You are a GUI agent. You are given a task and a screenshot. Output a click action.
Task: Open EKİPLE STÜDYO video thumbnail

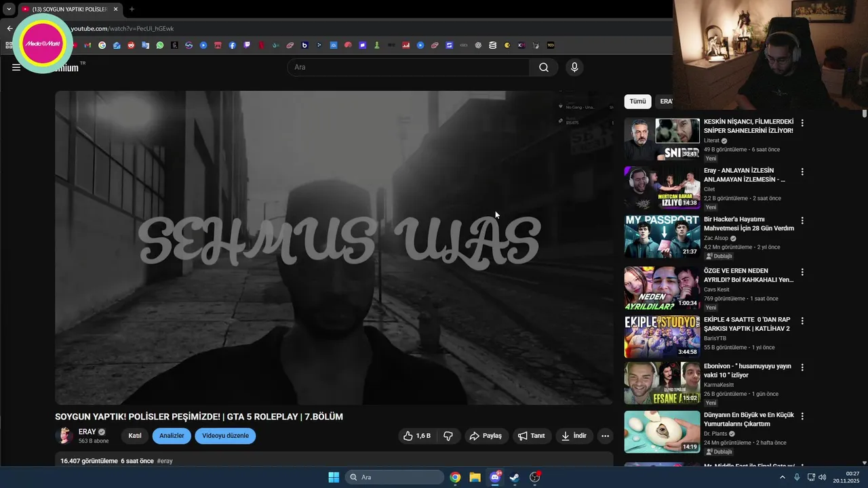[x=662, y=336]
